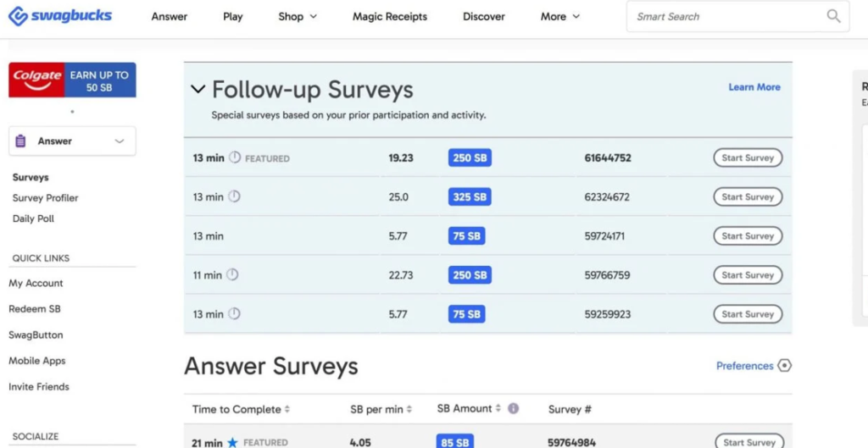
Task: Click the Swagbucks logo
Action: pos(60,16)
